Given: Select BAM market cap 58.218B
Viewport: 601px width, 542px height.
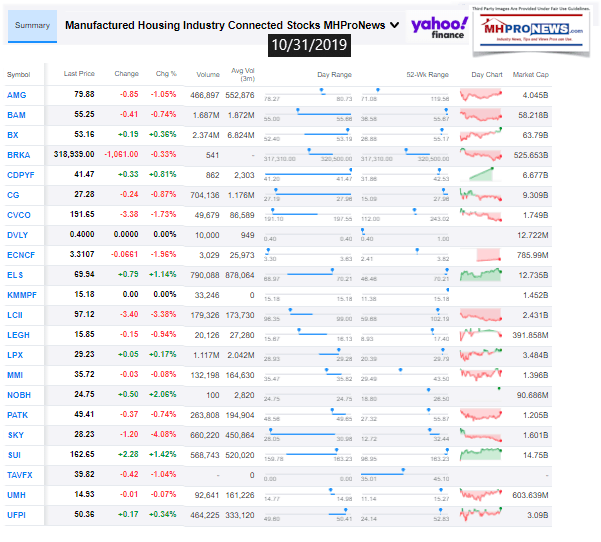Looking at the screenshot, I should coord(533,115).
